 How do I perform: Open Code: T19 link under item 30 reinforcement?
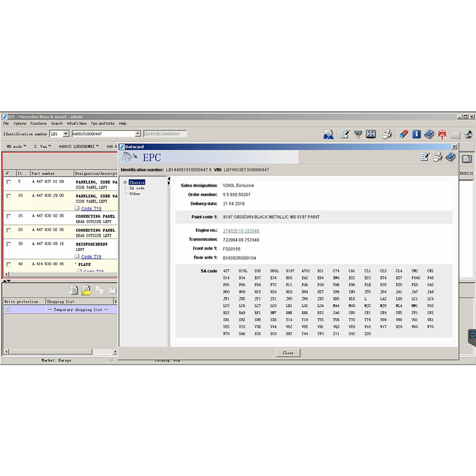coord(91,257)
